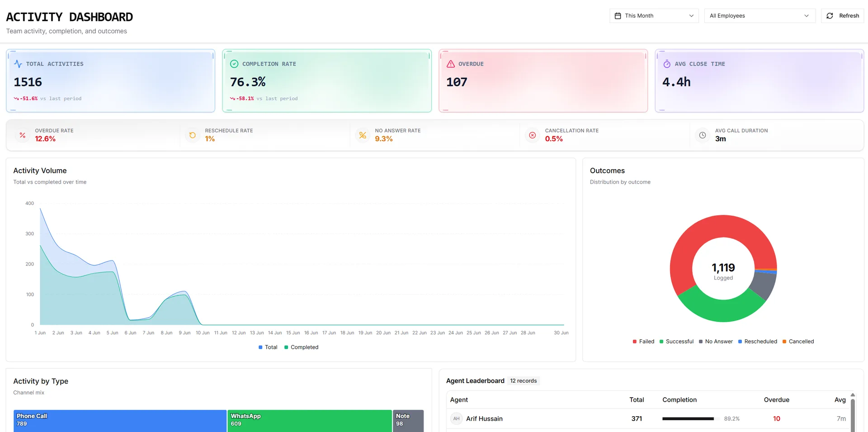This screenshot has width=868, height=432.
Task: Select the Note 98 bar
Action: pyautogui.click(x=408, y=421)
